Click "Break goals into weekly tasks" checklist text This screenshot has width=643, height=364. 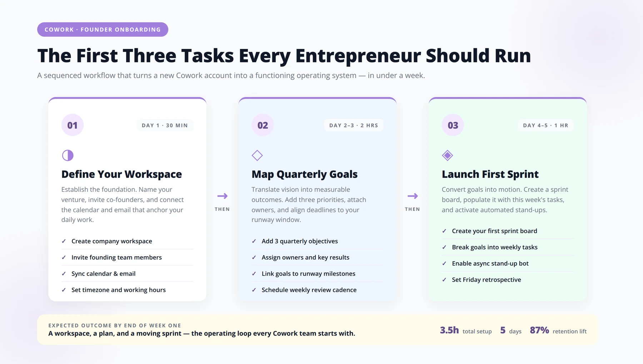(x=495, y=247)
